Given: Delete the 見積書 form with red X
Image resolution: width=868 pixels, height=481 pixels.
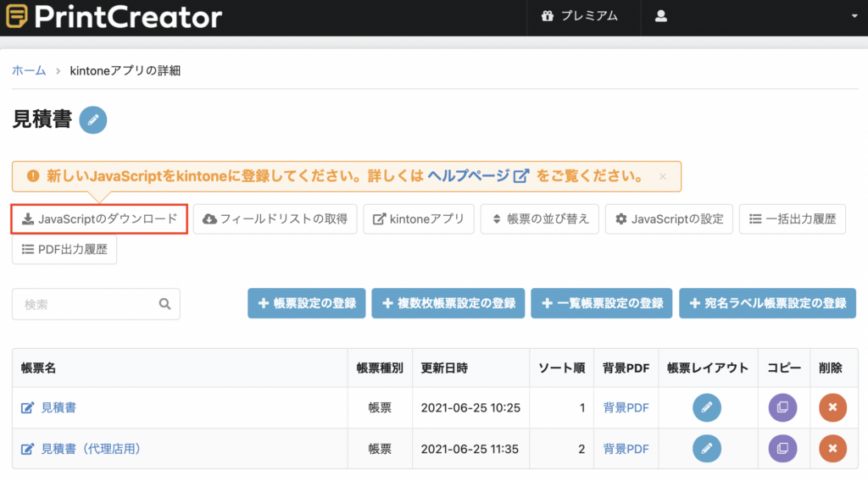Looking at the screenshot, I should [832, 407].
